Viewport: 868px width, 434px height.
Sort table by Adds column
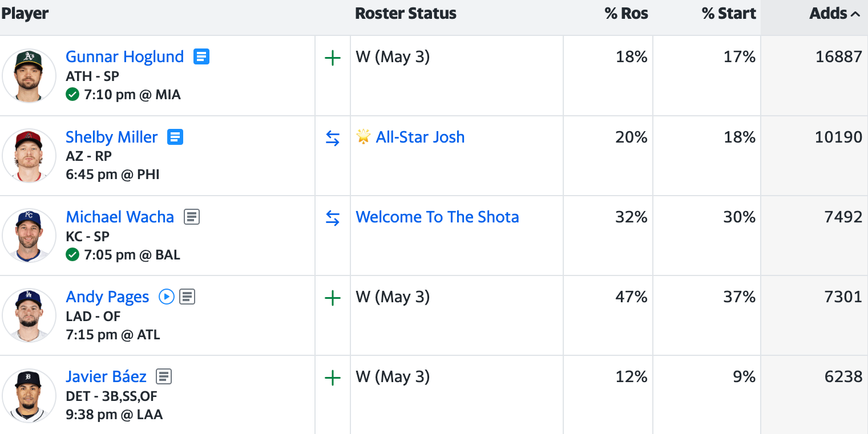tap(834, 14)
